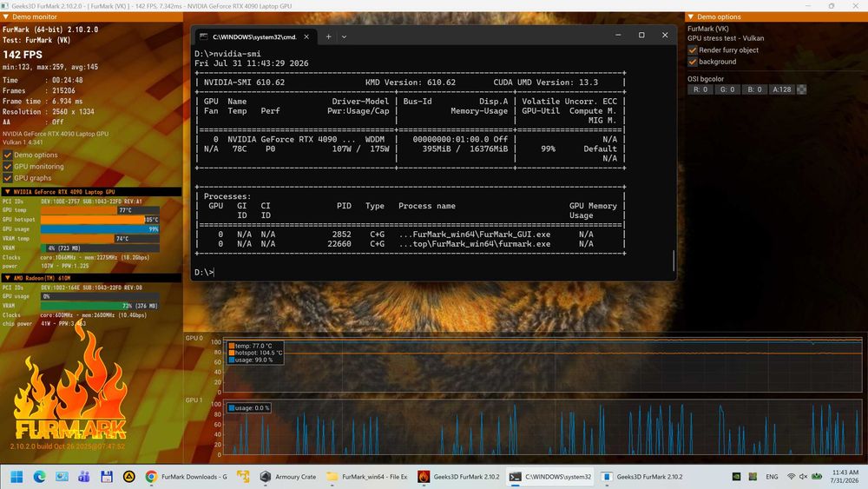
Task: Click the AMD VRAM 73% (376 MB) bar
Action: tap(100, 306)
